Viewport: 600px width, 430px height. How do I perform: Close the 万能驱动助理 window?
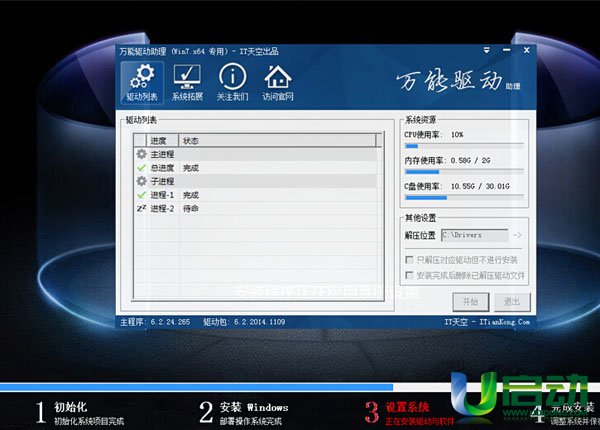click(527, 50)
